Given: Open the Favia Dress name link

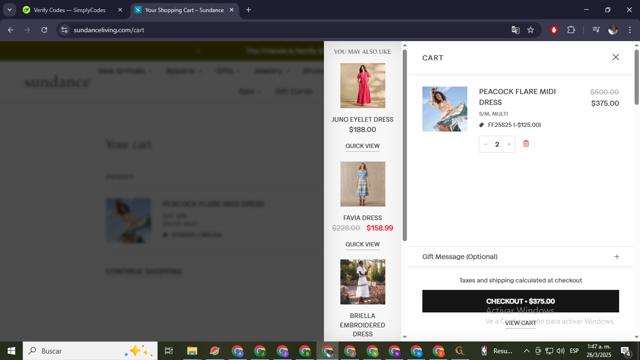Looking at the screenshot, I should coord(362,218).
